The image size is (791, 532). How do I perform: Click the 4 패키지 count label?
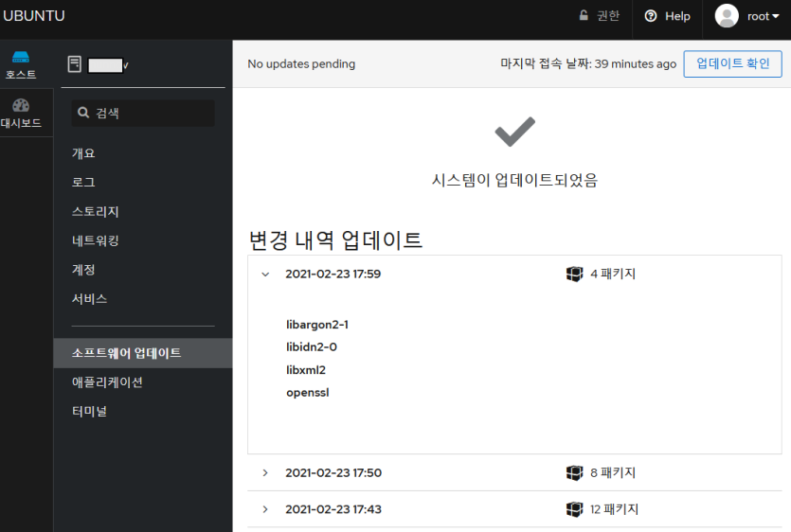click(613, 274)
